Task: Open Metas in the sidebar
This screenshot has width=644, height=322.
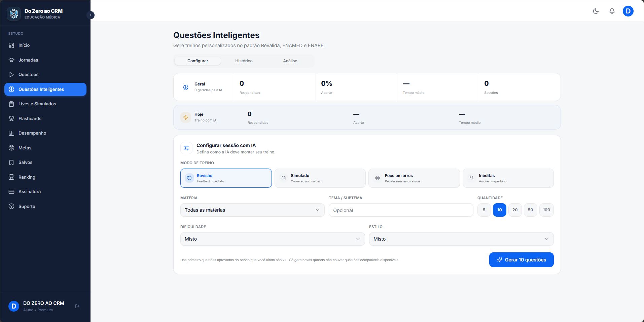Action: pos(45,148)
